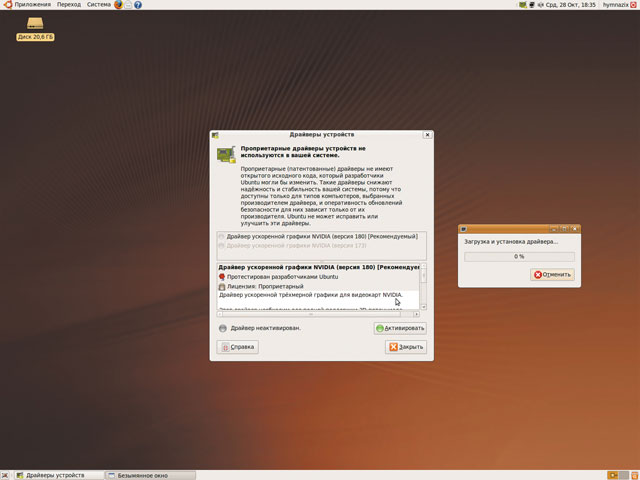Screen dimensions: 640x480
Task: Click the show desktop icon in the bottom panel
Action: (x=5, y=475)
